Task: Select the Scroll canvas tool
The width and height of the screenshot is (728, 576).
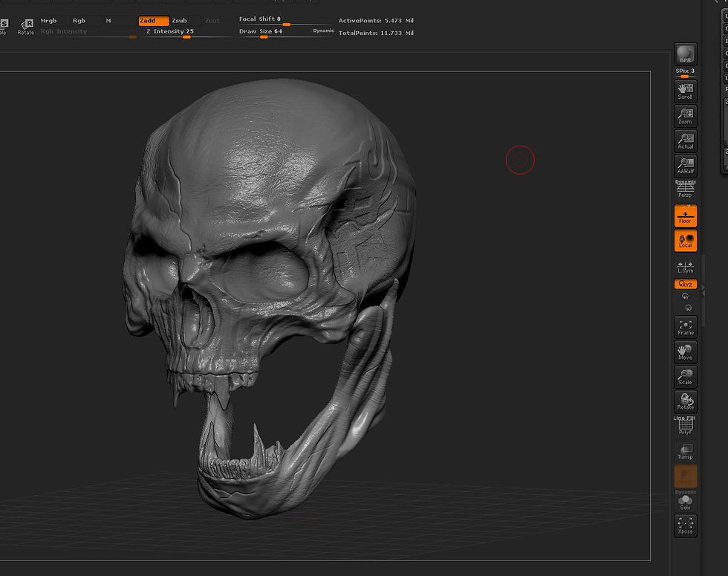Action: (685, 91)
